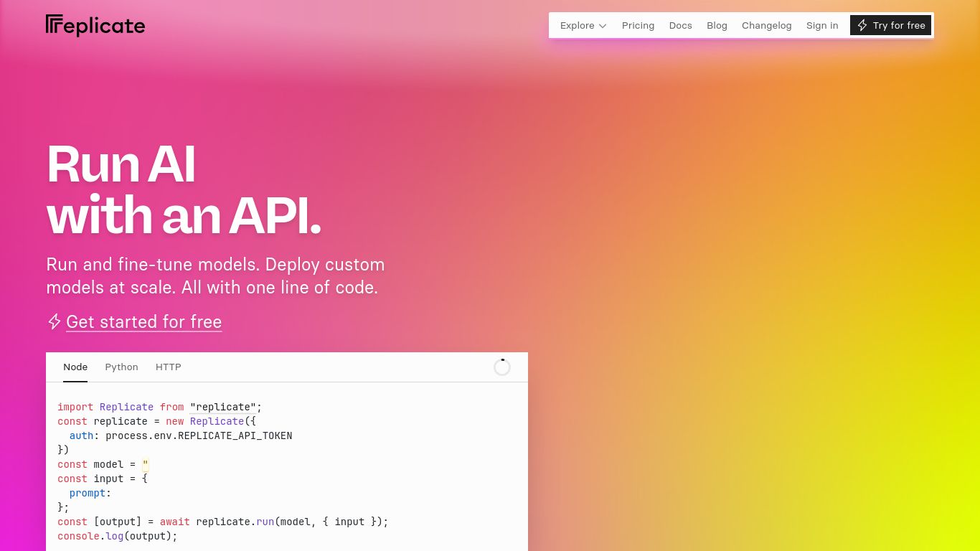Click the "replicate" package string in import
The width and height of the screenshot is (980, 551).
pyautogui.click(x=223, y=407)
